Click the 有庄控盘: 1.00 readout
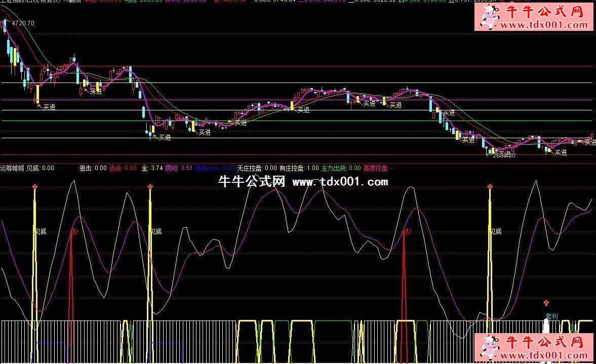Screen dimensions: 596x364 pyautogui.click(x=299, y=168)
